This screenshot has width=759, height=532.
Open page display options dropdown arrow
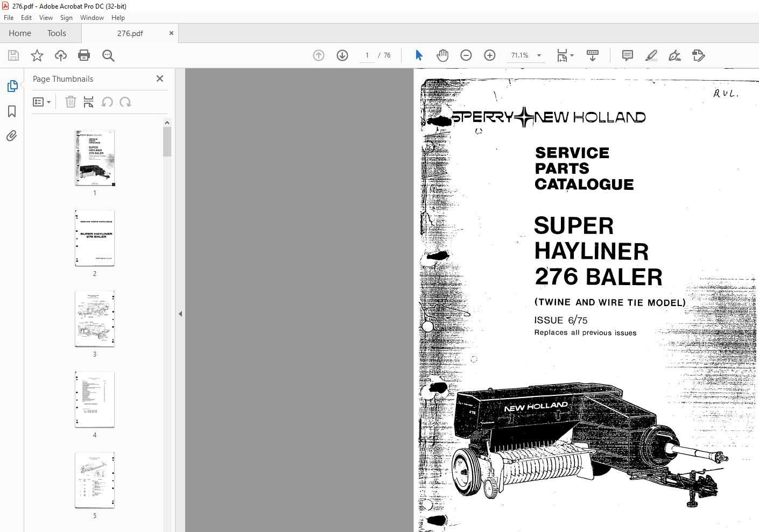(x=572, y=55)
